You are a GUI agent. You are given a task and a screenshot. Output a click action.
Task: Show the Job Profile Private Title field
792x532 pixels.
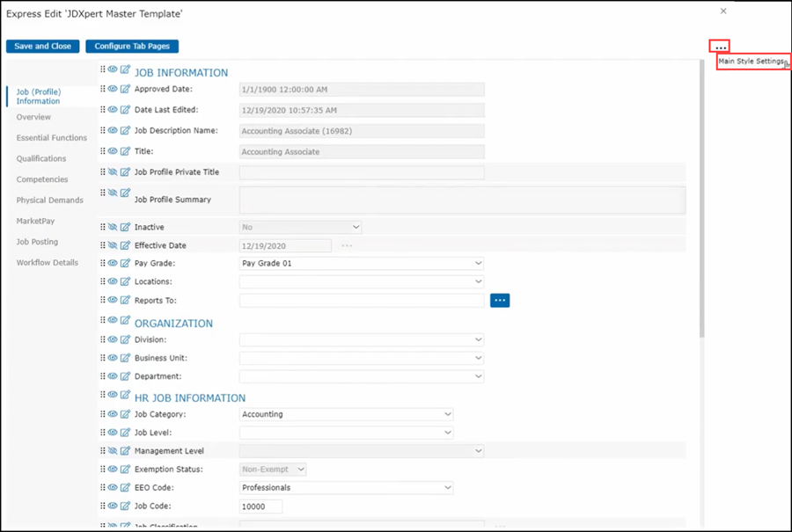coord(113,171)
